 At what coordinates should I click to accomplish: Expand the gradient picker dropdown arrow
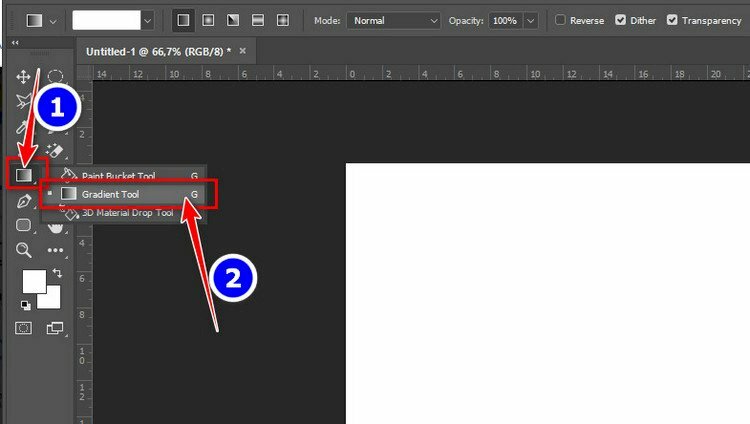point(148,20)
